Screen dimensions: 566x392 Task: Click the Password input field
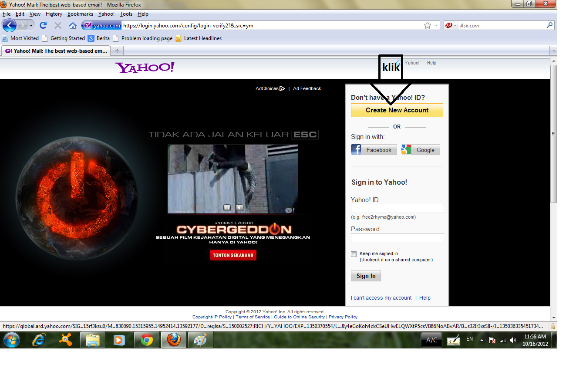point(398,237)
